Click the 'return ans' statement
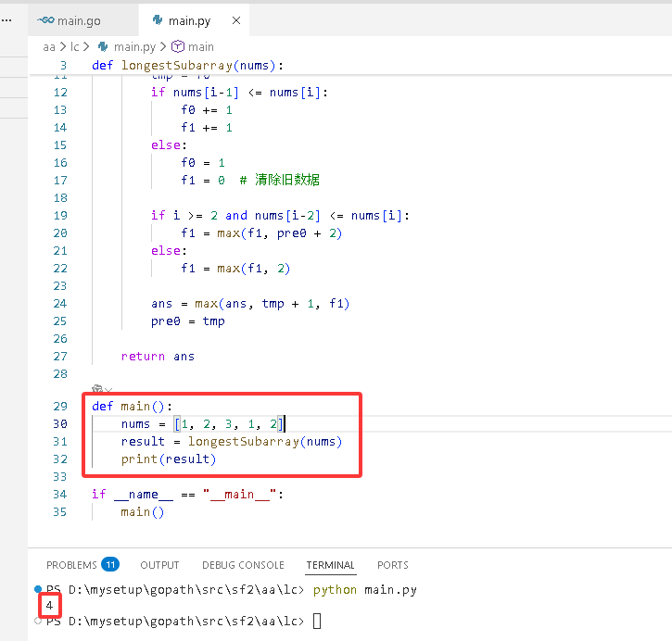Viewport: 672px width, 641px height. tap(158, 357)
